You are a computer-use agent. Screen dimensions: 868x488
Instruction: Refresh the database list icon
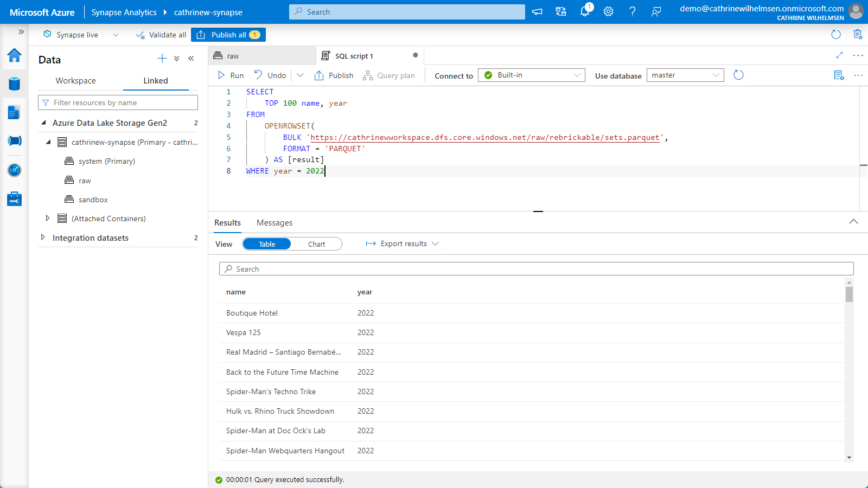point(738,75)
